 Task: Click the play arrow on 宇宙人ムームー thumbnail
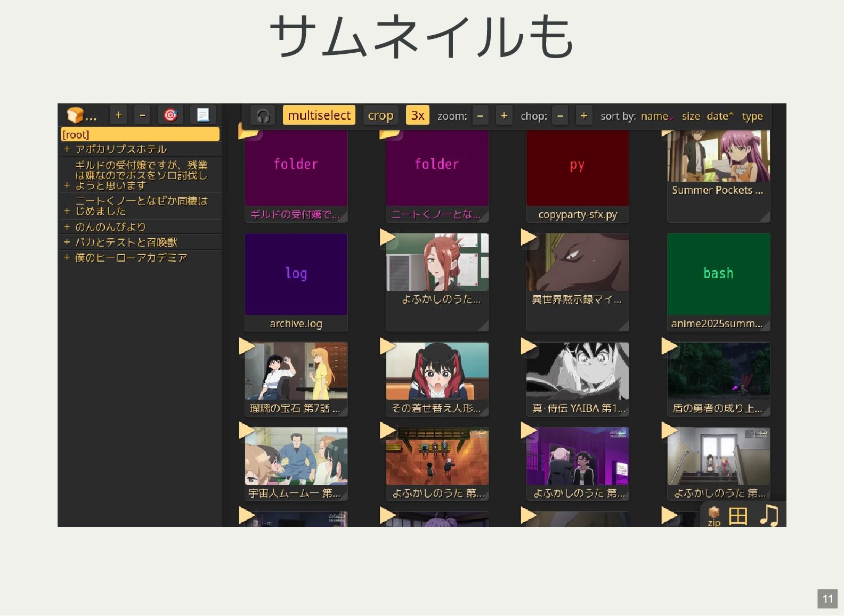pyautogui.click(x=246, y=431)
